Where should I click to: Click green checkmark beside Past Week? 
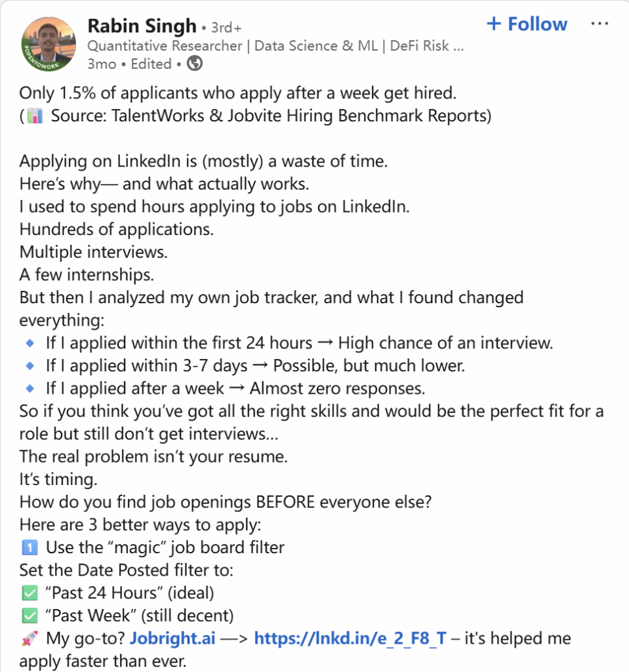tap(30, 616)
